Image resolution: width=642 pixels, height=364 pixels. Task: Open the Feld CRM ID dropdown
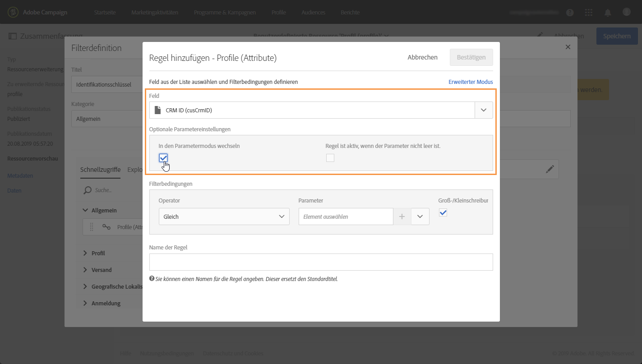click(x=484, y=110)
